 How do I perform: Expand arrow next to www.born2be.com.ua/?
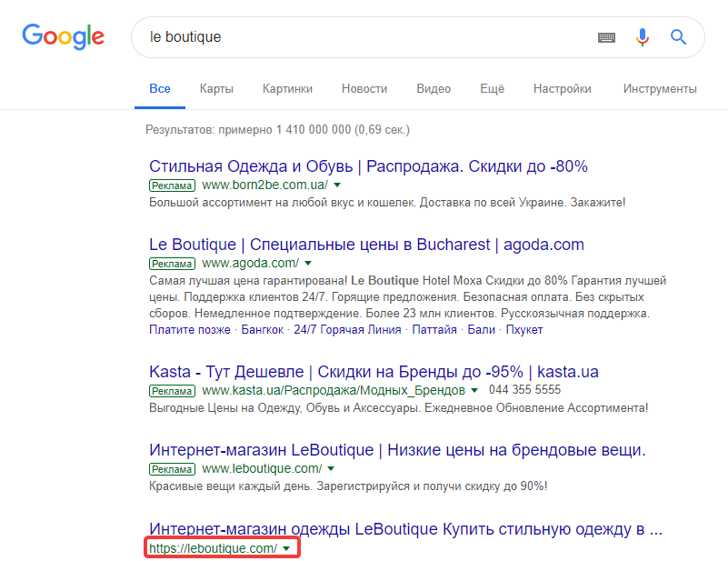coord(337,185)
